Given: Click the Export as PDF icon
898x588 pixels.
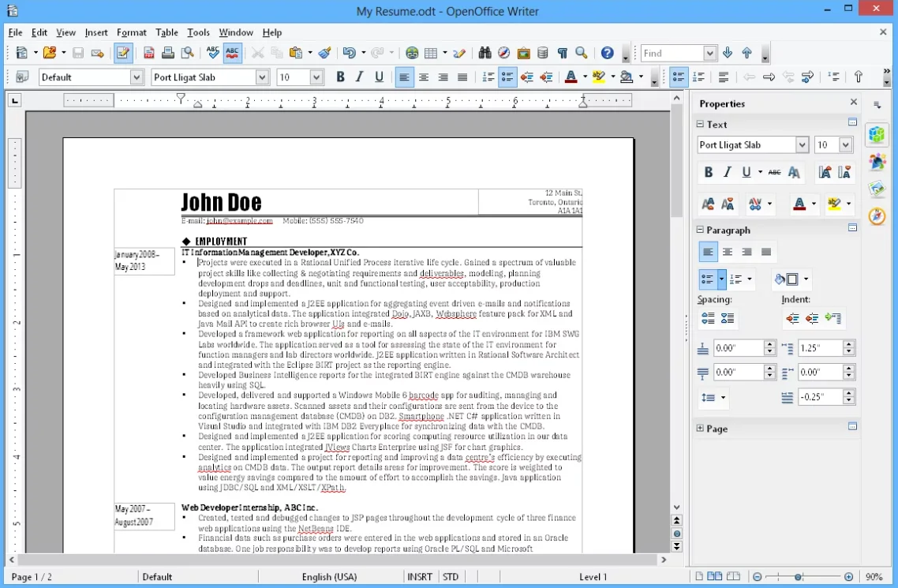Looking at the screenshot, I should (149, 54).
